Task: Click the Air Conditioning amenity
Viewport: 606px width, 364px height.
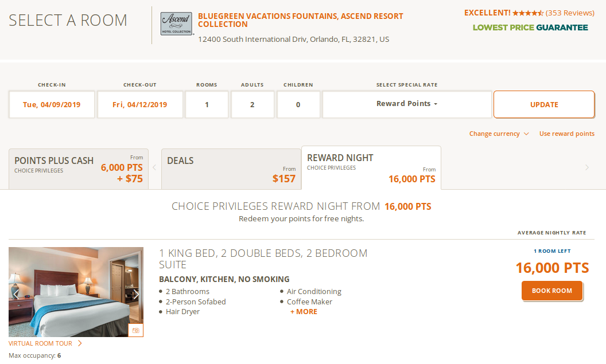Action: [314, 291]
